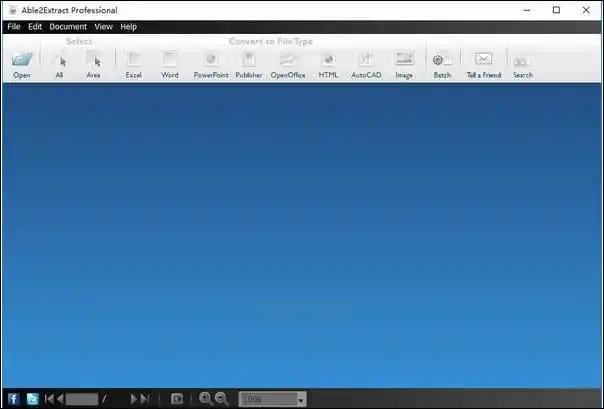Click the page number input field
Viewport: 604px width, 409px height.
tap(82, 399)
